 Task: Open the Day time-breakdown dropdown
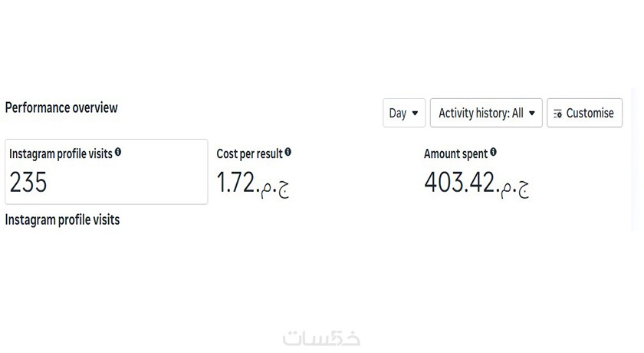403,113
